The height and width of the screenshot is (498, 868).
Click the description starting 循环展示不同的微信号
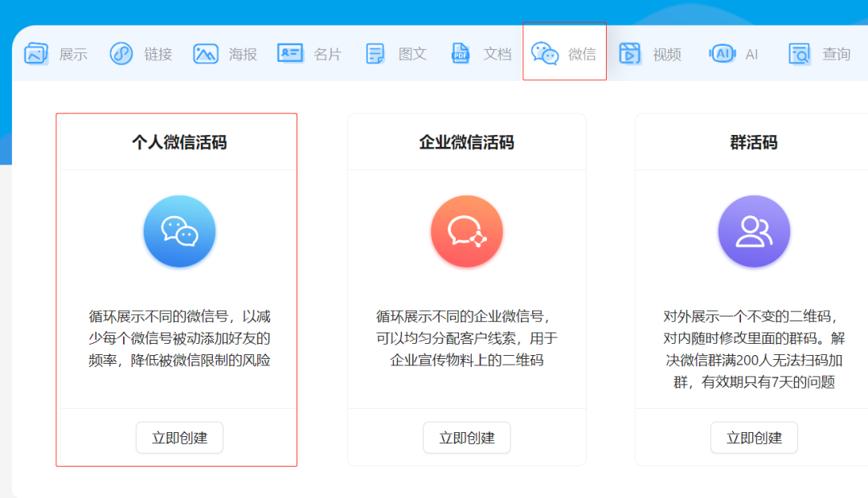pos(179,338)
